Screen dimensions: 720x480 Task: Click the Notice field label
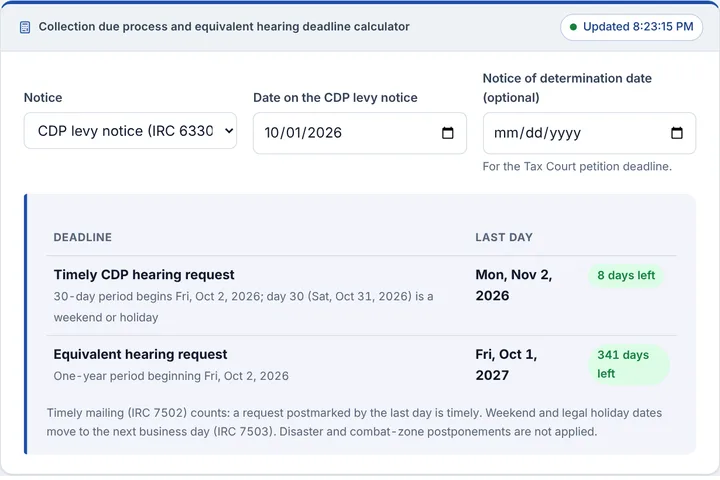[x=43, y=98]
